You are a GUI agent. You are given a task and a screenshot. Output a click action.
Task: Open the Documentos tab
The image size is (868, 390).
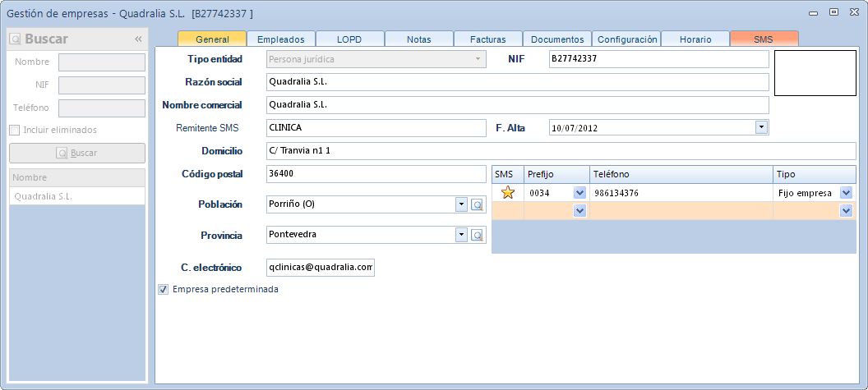pos(557,39)
